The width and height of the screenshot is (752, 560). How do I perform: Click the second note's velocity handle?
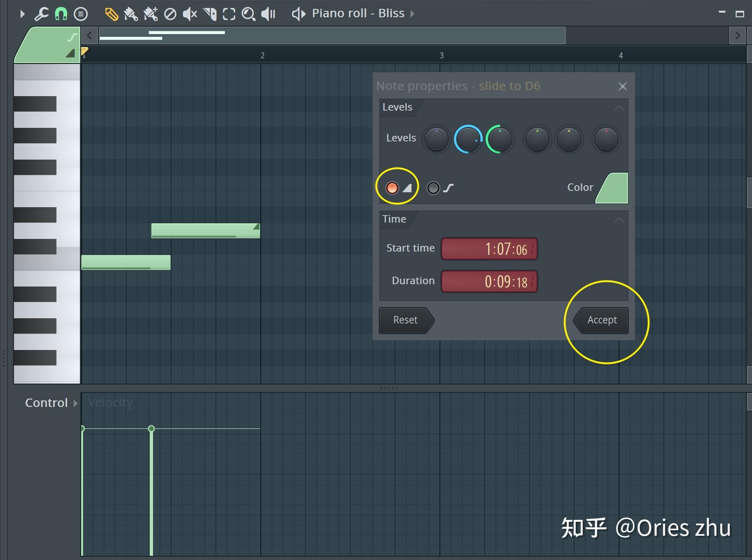pos(151,428)
